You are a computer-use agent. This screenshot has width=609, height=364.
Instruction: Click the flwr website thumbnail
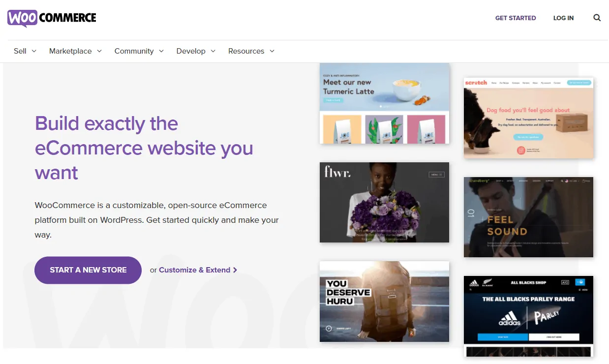(x=384, y=202)
